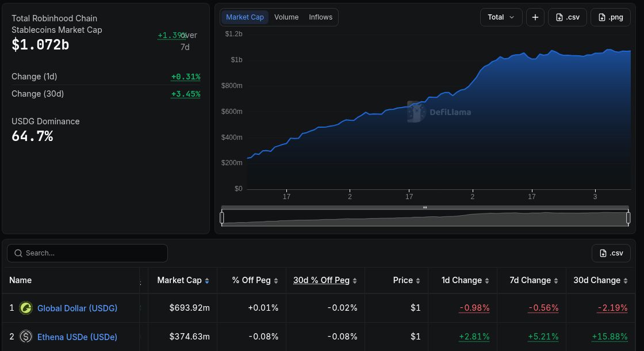Viewport: 644px width, 351px height.
Task: Click the Ethena USDe logo icon
Action: (26, 337)
